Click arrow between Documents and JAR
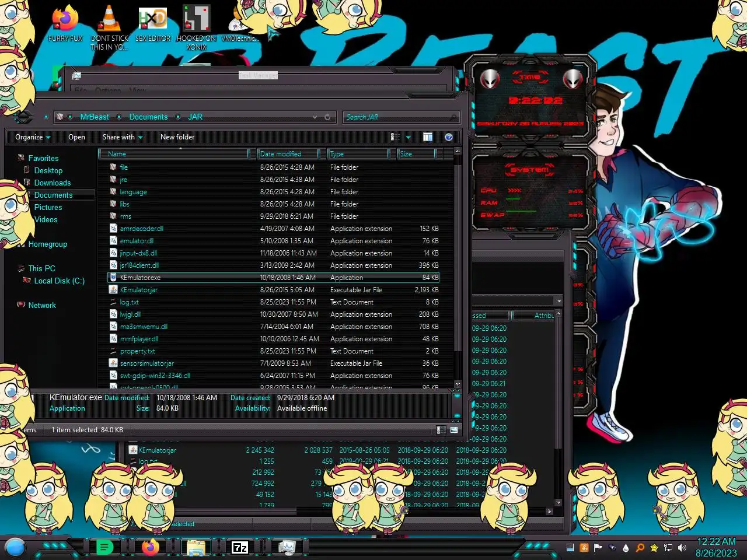This screenshot has height=560, width=747. click(x=178, y=117)
